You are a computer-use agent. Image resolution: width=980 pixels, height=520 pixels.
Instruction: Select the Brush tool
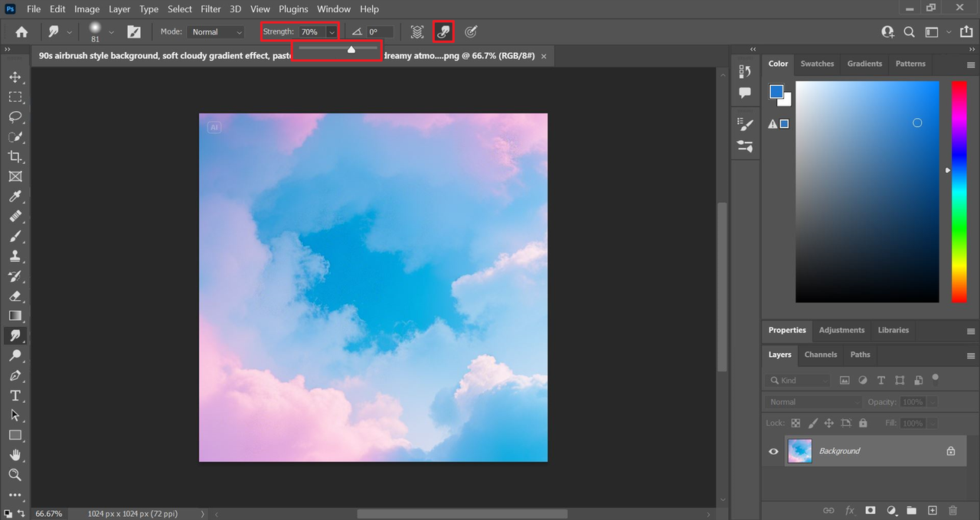15,237
